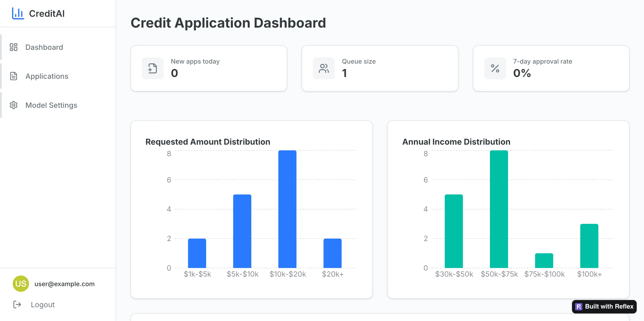Click the CreditAI bar chart logo icon
Image resolution: width=644 pixels, height=321 pixels.
pyautogui.click(x=18, y=13)
